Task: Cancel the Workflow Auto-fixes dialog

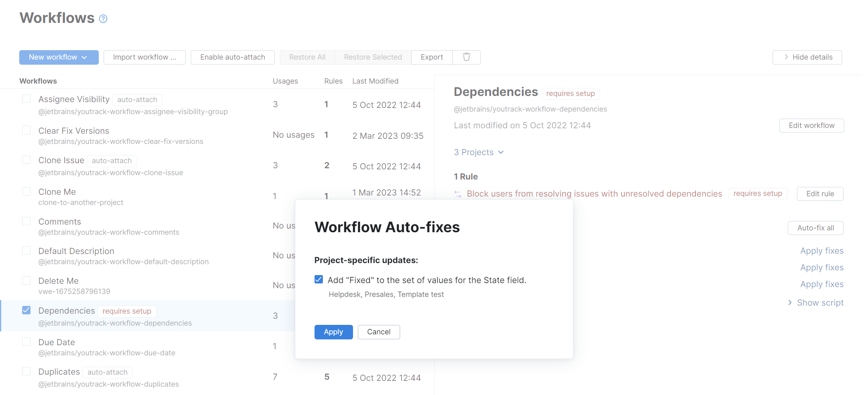Action: coord(379,332)
